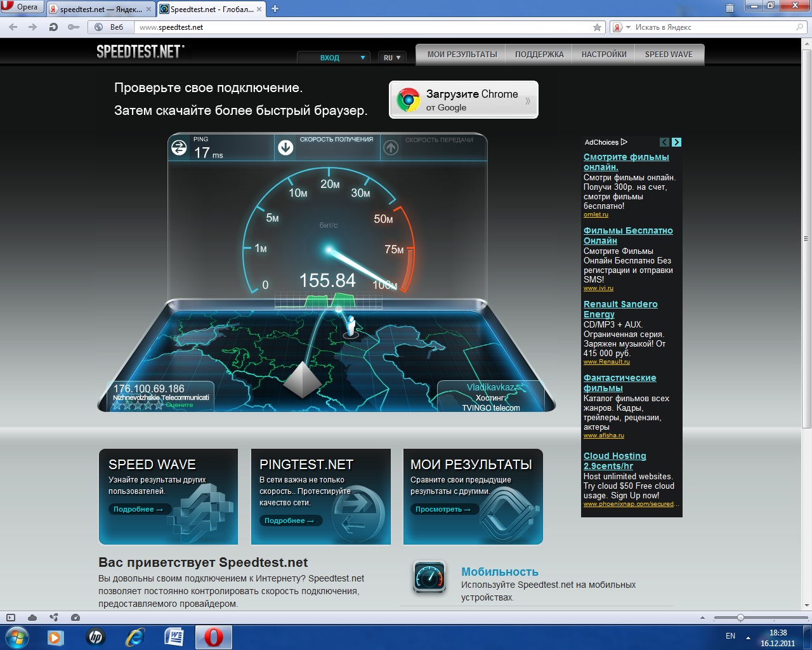Click the www.speedtest.net address field
Image resolution: width=812 pixels, height=650 pixels.
click(x=362, y=27)
